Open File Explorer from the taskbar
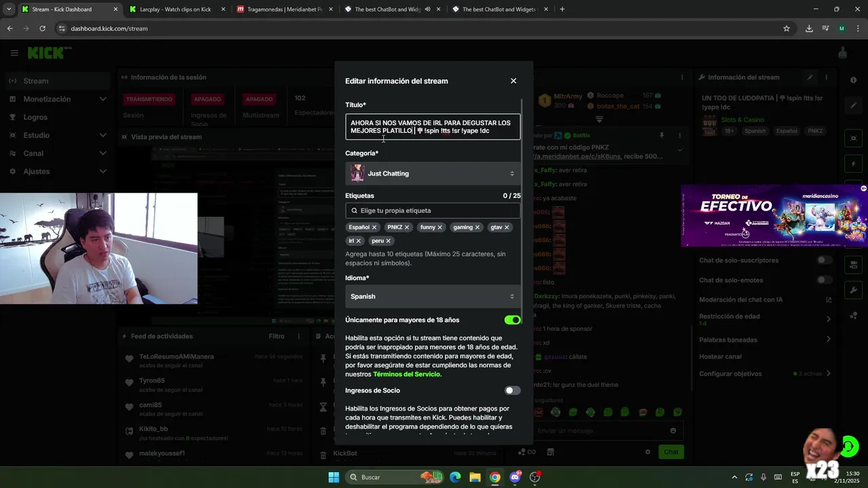The height and width of the screenshot is (488, 868). click(475, 477)
